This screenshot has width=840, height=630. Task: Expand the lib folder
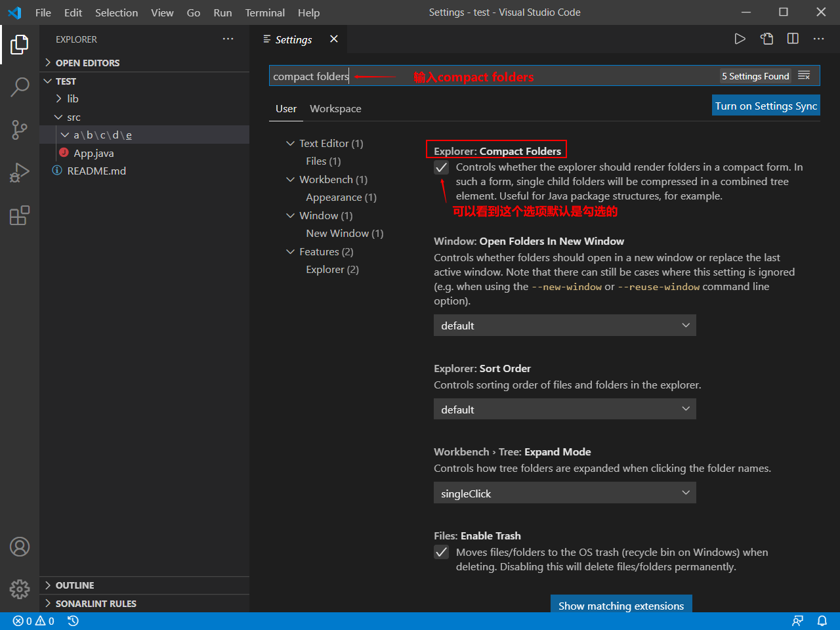tap(144, 99)
